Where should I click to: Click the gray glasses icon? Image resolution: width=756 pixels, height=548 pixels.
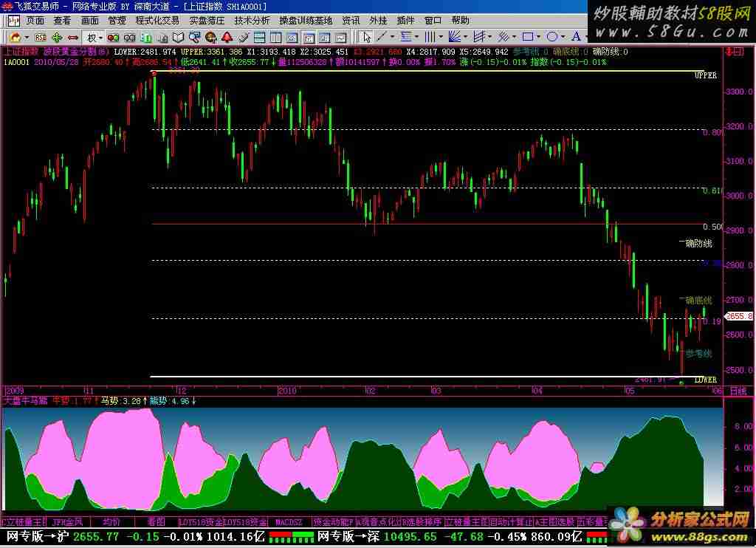(x=129, y=37)
